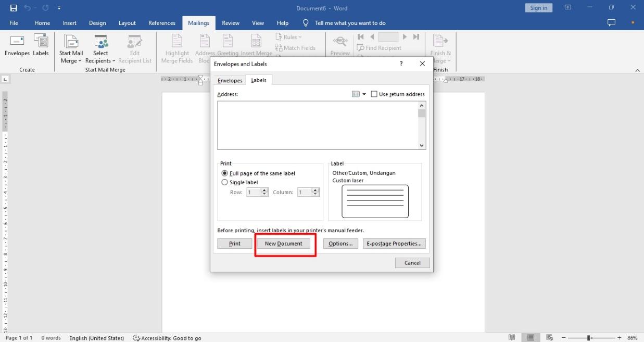This screenshot has height=342, width=644.
Task: Click the Print button in dialog
Action: coord(235,244)
